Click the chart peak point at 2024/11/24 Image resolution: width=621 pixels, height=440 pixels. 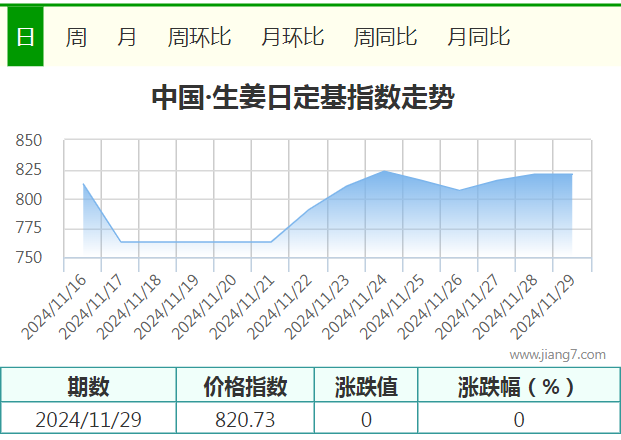point(384,171)
